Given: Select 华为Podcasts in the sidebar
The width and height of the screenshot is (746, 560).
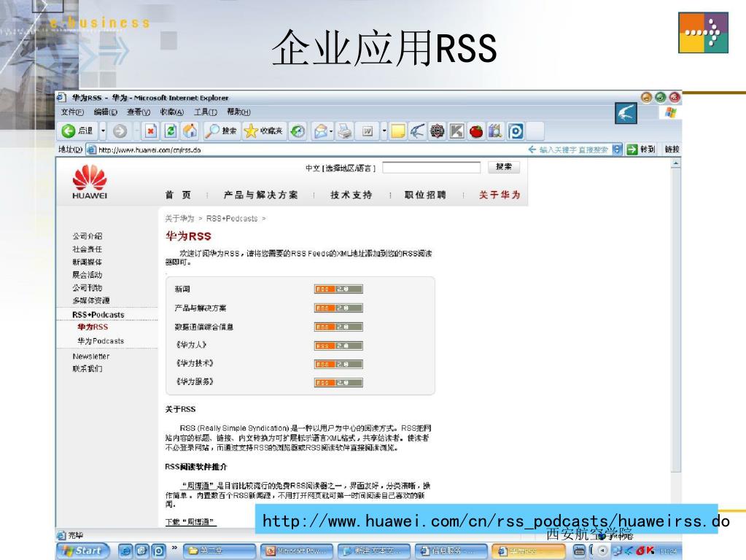Looking at the screenshot, I should pos(101,341).
